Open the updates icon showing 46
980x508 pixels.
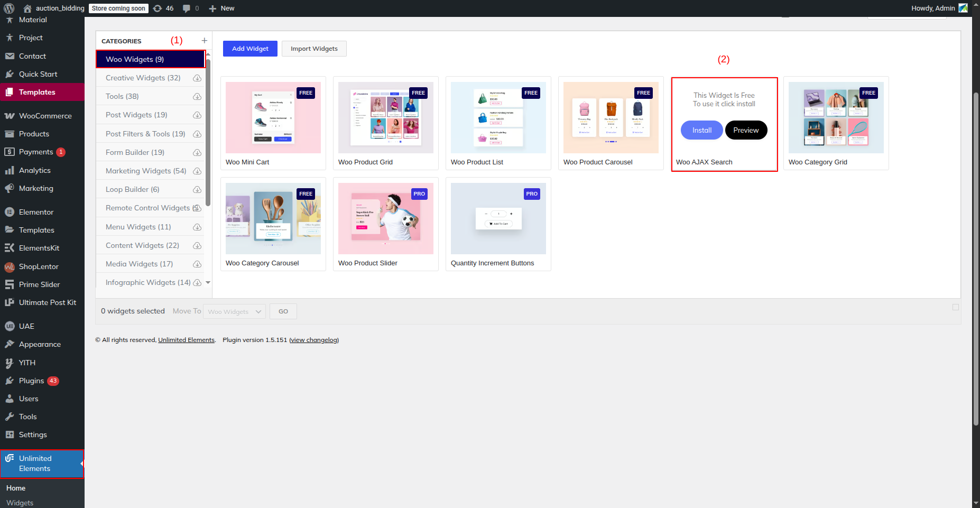(163, 8)
